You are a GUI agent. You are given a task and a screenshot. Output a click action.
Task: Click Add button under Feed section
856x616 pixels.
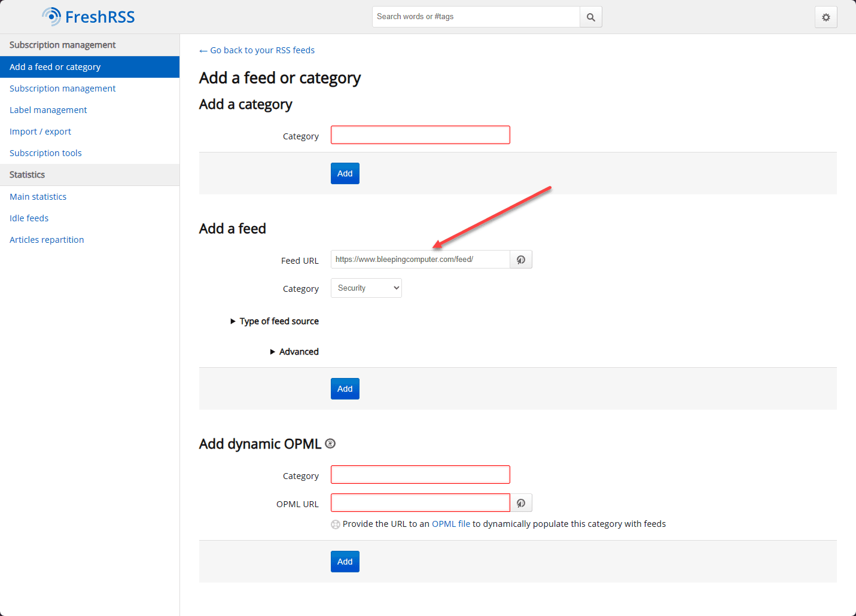[x=345, y=389]
